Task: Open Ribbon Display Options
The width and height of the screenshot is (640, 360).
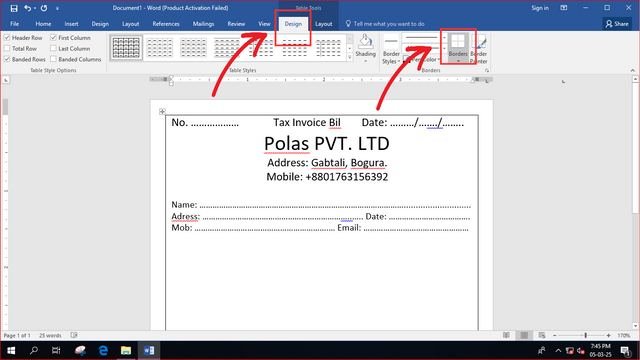Action: 564,8
